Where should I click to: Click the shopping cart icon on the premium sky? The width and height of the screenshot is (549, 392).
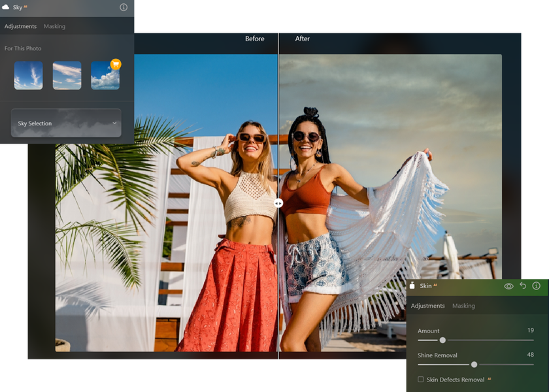(x=116, y=63)
